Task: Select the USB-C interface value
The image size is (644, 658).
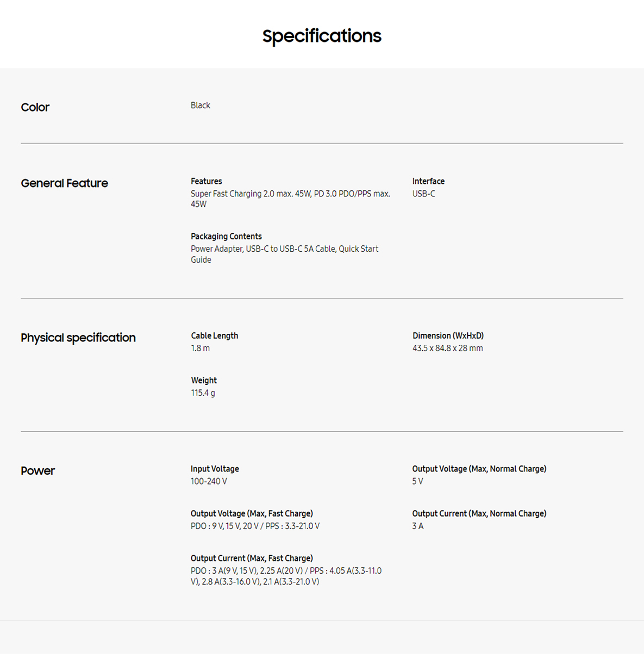Action: [x=424, y=194]
